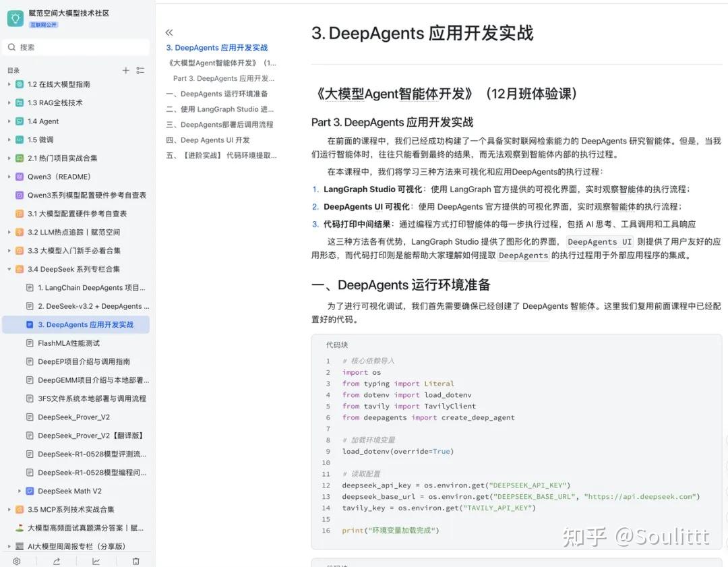Click code line 16 print statement

coord(390,531)
